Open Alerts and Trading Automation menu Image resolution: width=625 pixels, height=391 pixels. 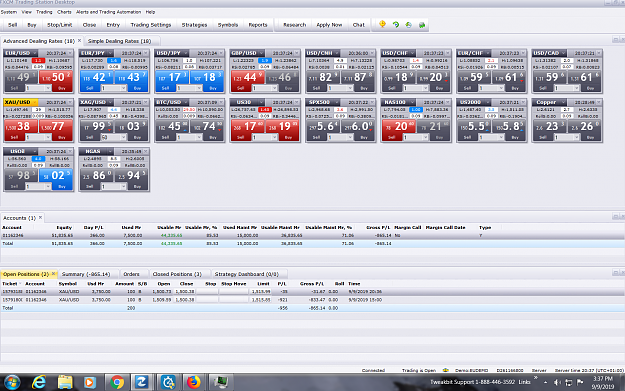click(108, 12)
